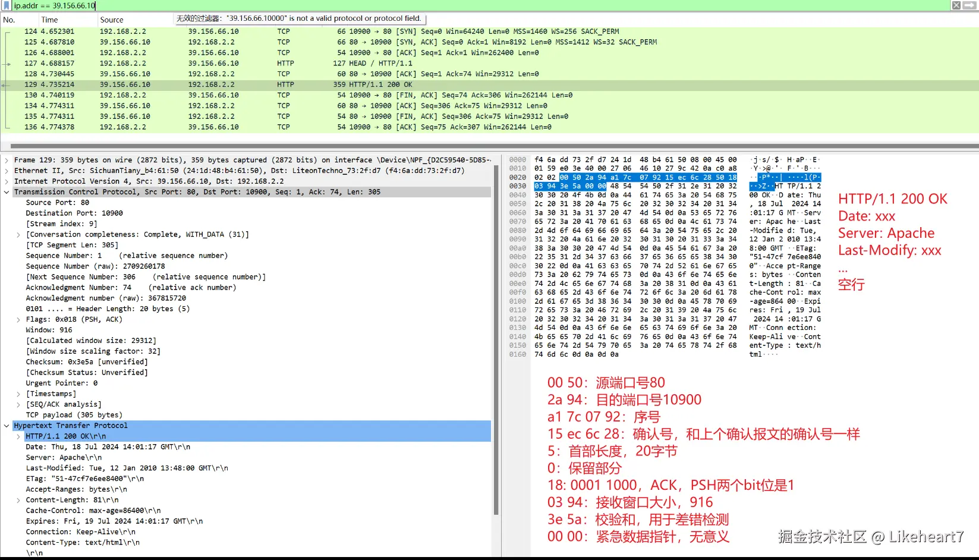Image resolution: width=979 pixels, height=560 pixels.
Task: Select packet 136 final ACK row
Action: click(489, 127)
